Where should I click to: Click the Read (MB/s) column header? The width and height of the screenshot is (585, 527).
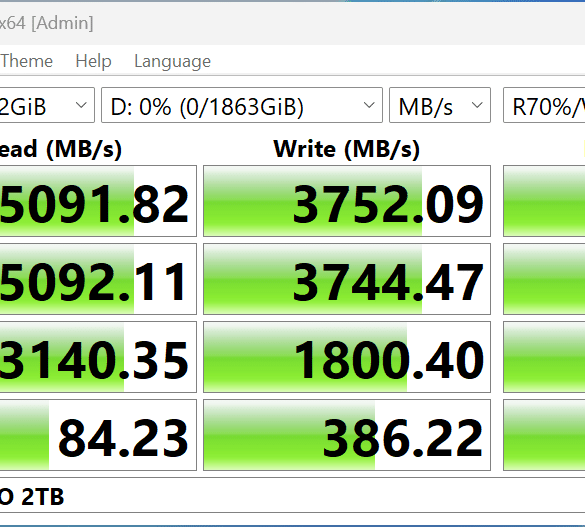[x=61, y=149]
